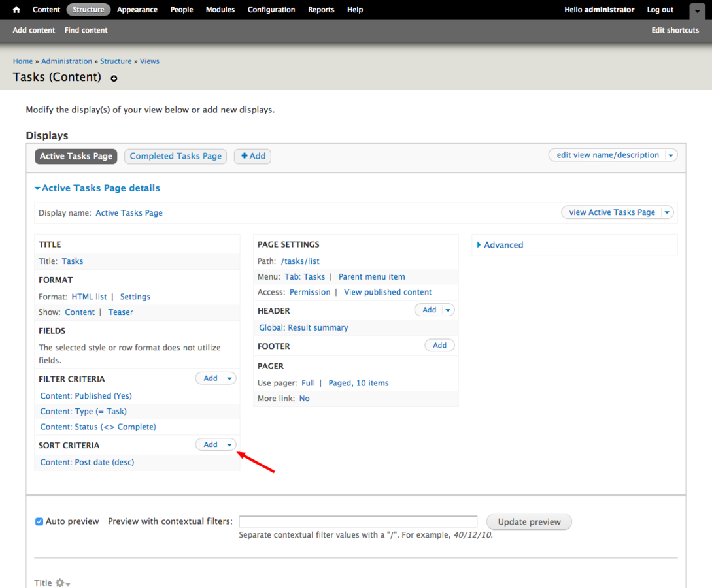Open Hello administrator account link
This screenshot has width=712, height=588.
(599, 10)
